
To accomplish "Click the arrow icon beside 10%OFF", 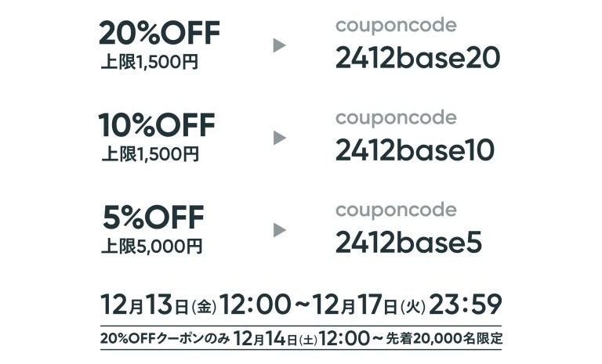I will point(280,138).
